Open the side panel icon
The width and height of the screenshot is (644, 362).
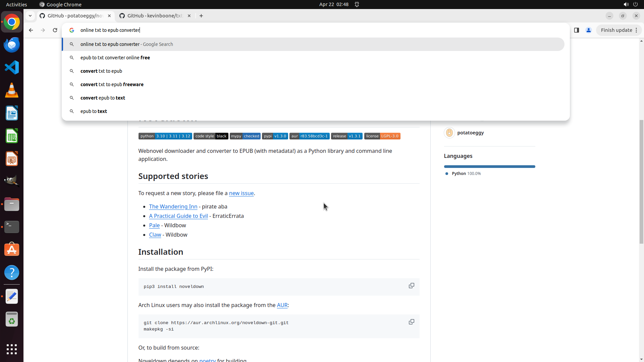[x=576, y=30]
